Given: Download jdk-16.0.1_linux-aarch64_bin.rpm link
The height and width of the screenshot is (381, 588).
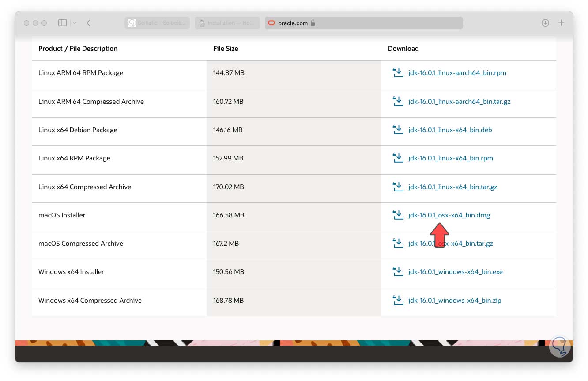Looking at the screenshot, I should (x=457, y=73).
